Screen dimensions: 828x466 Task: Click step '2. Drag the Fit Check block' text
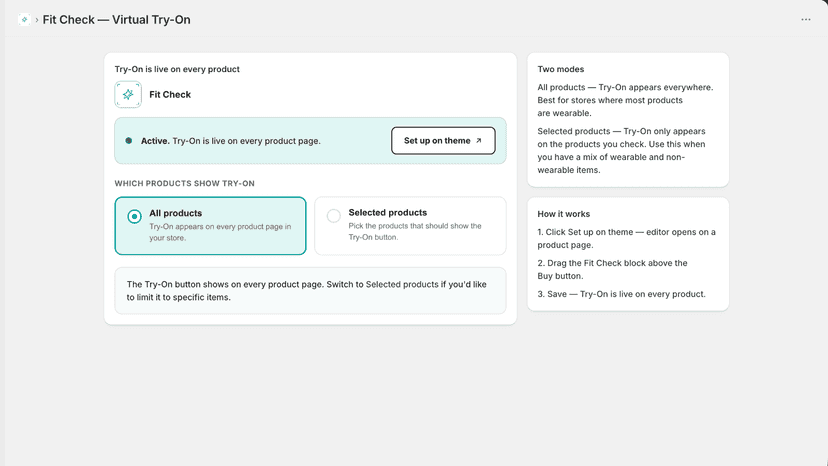[613, 269]
